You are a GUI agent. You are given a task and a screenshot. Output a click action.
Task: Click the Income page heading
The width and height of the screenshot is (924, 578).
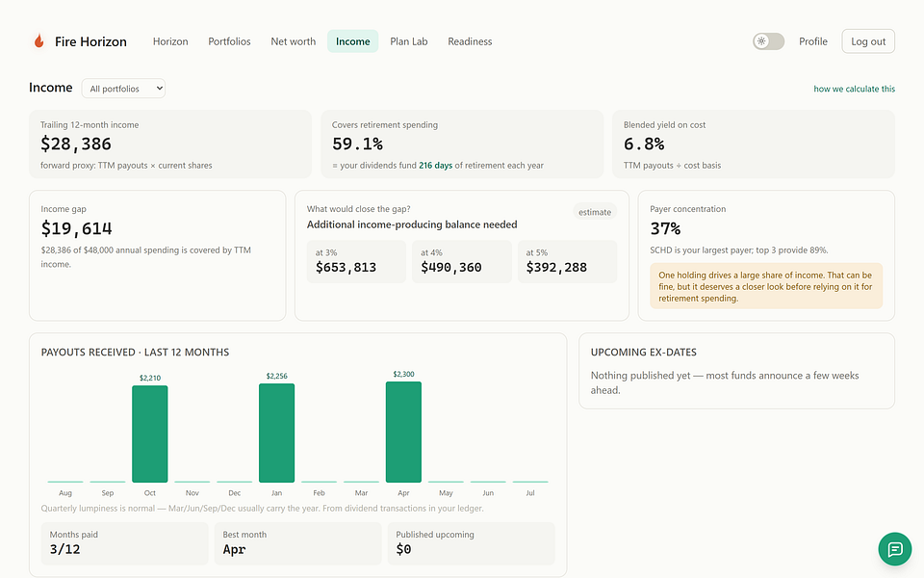coord(51,88)
